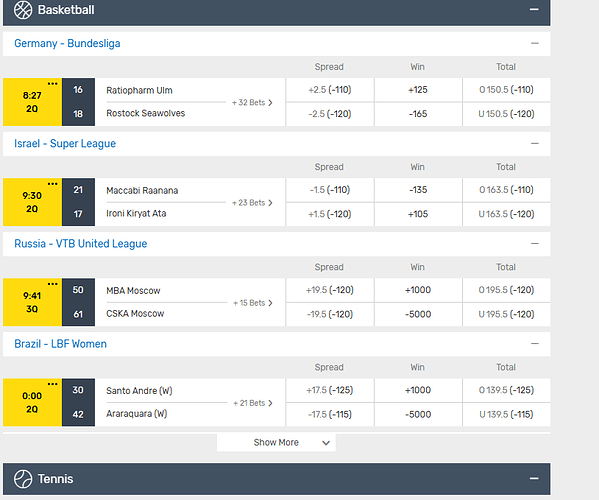Select Ironi Kiryat Ata win +105
This screenshot has height=500, width=599.
[418, 214]
